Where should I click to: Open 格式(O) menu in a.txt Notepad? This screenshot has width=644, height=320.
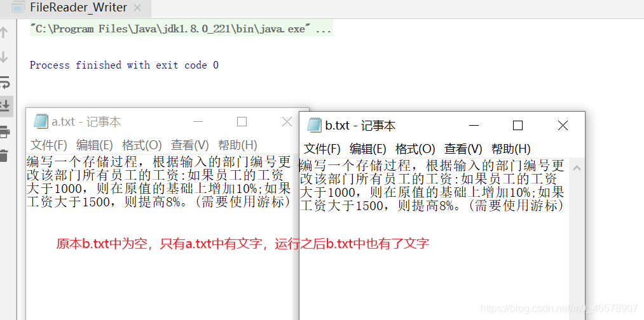click(142, 145)
